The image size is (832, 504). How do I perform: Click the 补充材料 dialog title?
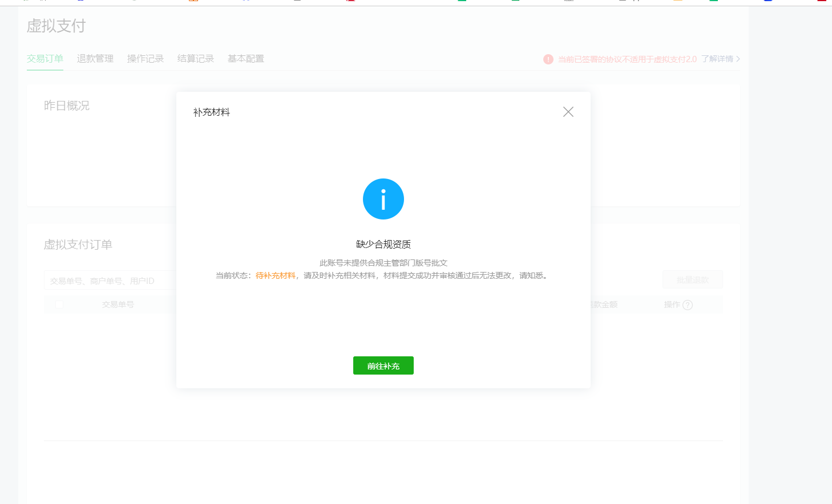coord(212,112)
